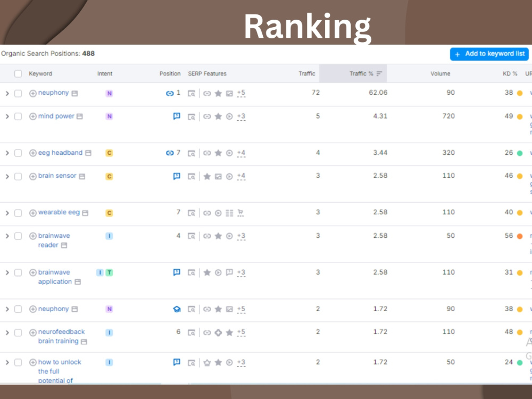Viewport: 532px width, 399px height.
Task: Click the plus icon beside 'brain sensor'
Action: (33, 177)
